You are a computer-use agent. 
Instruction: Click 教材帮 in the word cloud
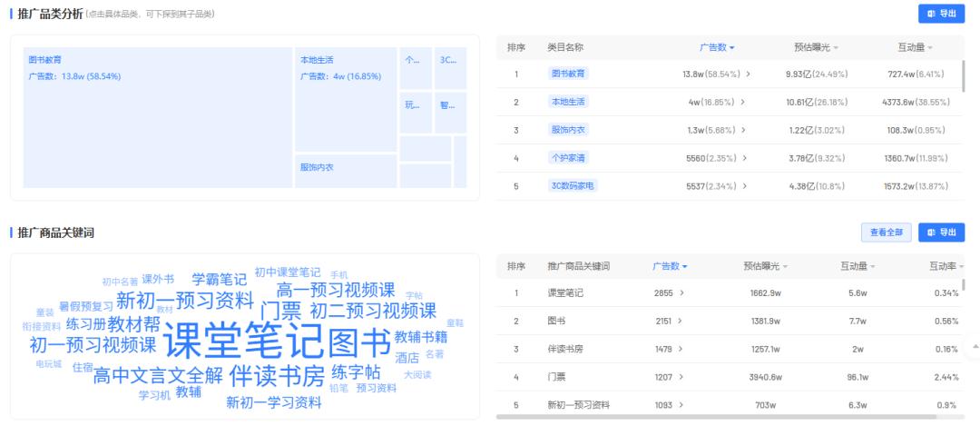[133, 324]
